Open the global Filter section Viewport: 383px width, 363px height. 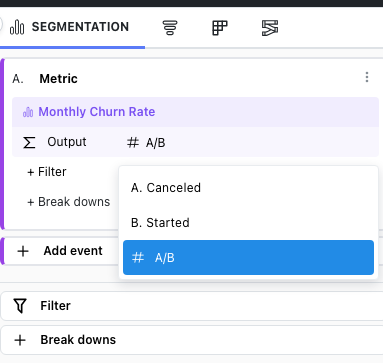(192, 306)
